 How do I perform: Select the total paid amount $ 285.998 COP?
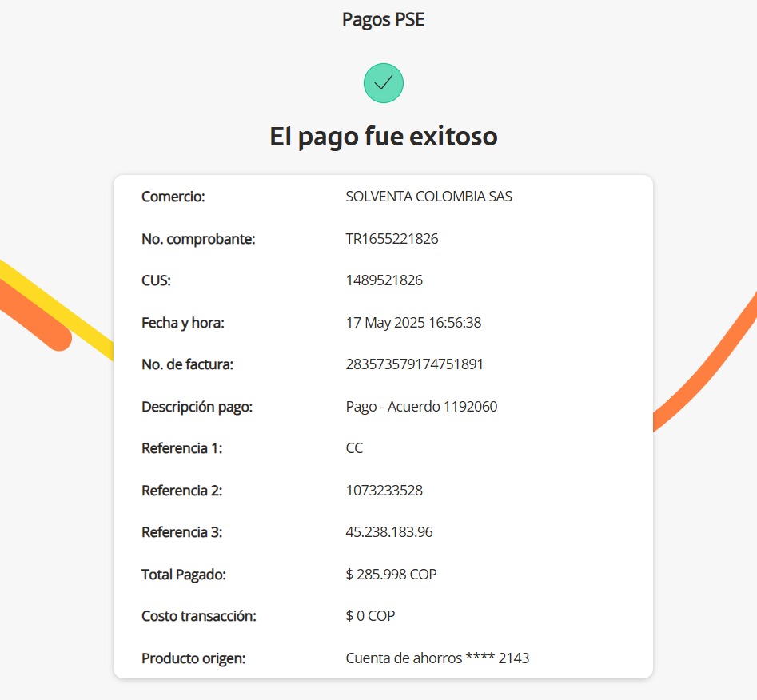pos(391,575)
